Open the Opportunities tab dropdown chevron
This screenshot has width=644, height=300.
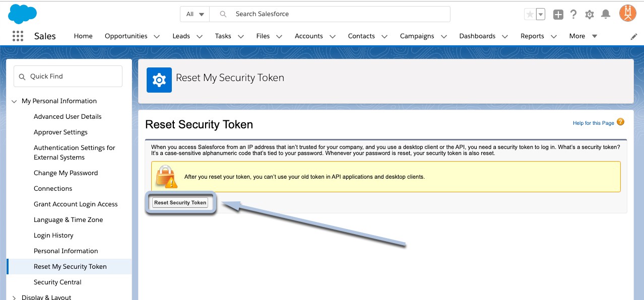click(x=156, y=36)
